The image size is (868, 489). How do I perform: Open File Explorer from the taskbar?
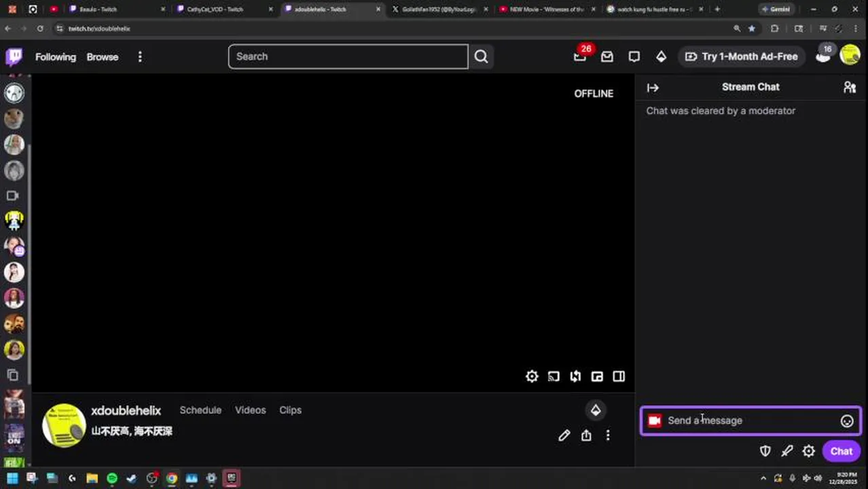(92, 478)
